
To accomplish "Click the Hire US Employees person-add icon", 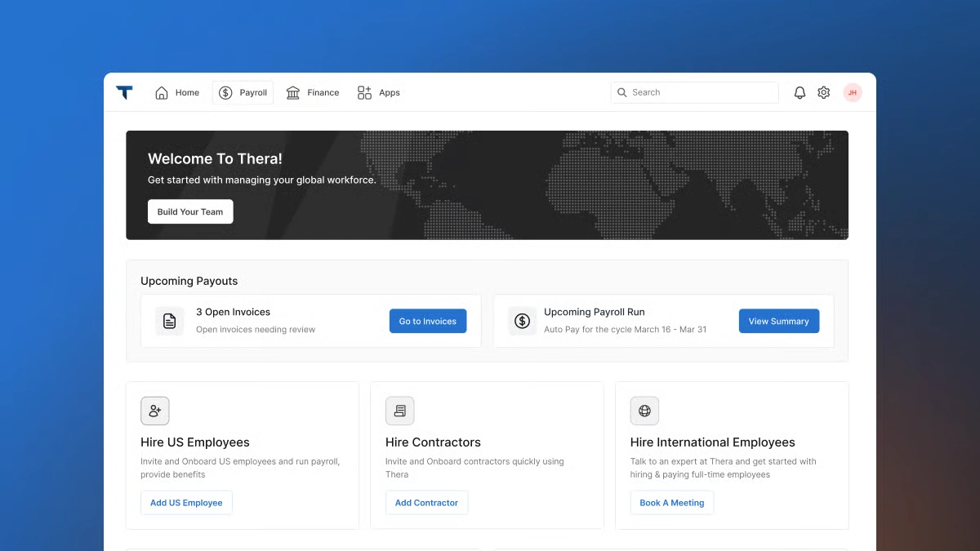I will [155, 411].
